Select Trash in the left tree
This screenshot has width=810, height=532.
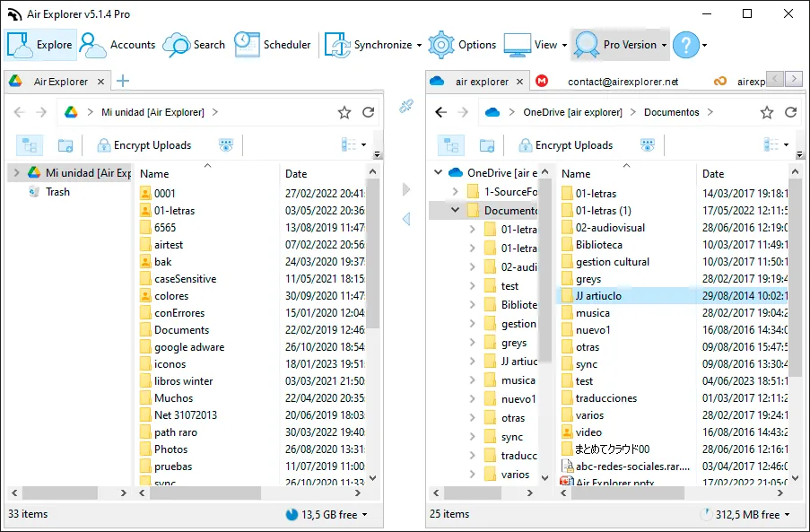click(x=57, y=192)
